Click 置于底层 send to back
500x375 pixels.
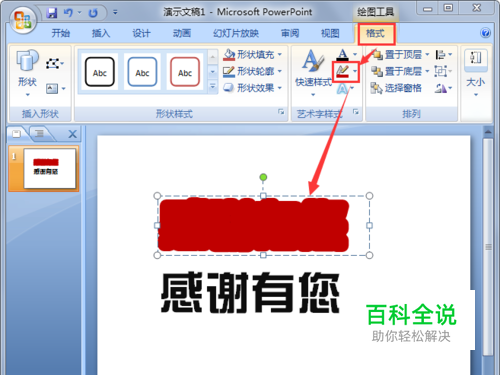[x=396, y=71]
